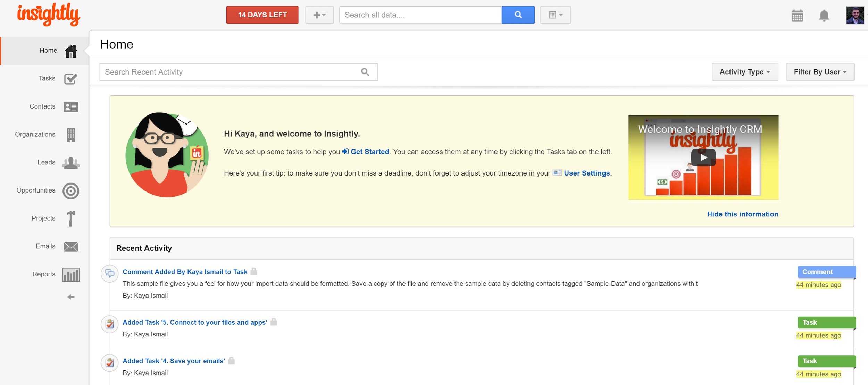Image resolution: width=868 pixels, height=385 pixels.
Task: Play the Welcome to Insightly CRM video
Action: coord(703,157)
